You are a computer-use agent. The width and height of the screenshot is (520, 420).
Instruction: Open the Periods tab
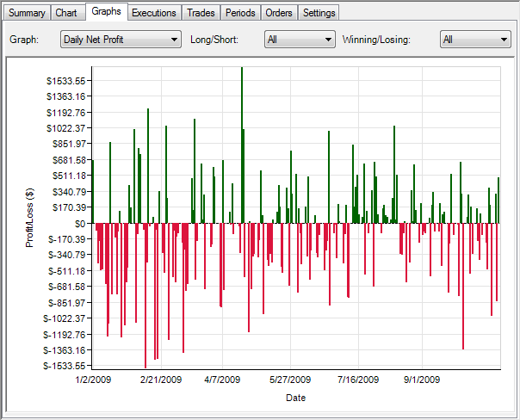click(240, 13)
